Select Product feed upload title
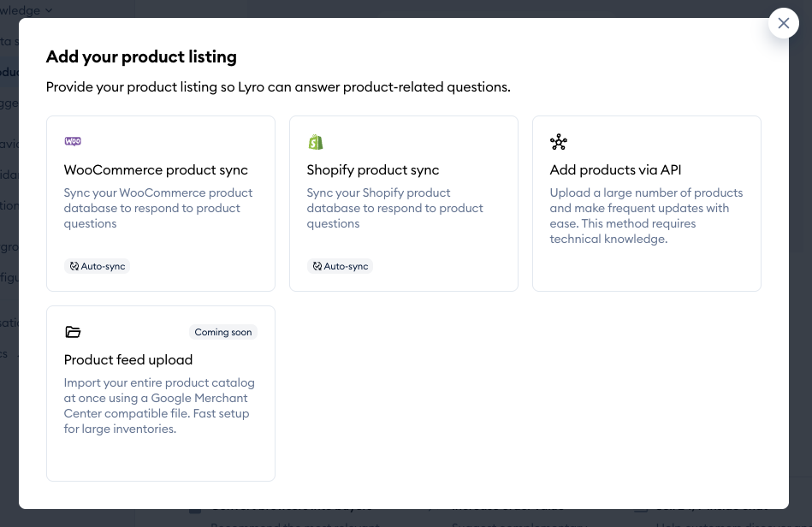812x527 pixels. click(x=128, y=359)
